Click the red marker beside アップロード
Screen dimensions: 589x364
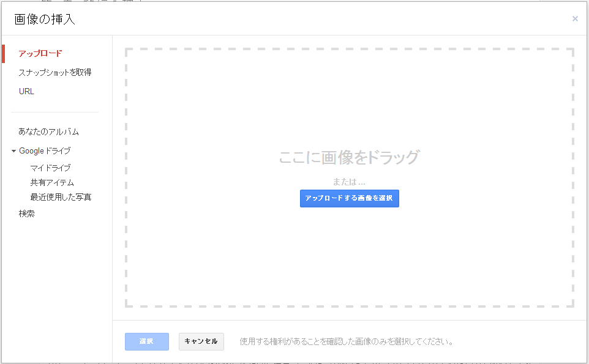coord(4,53)
